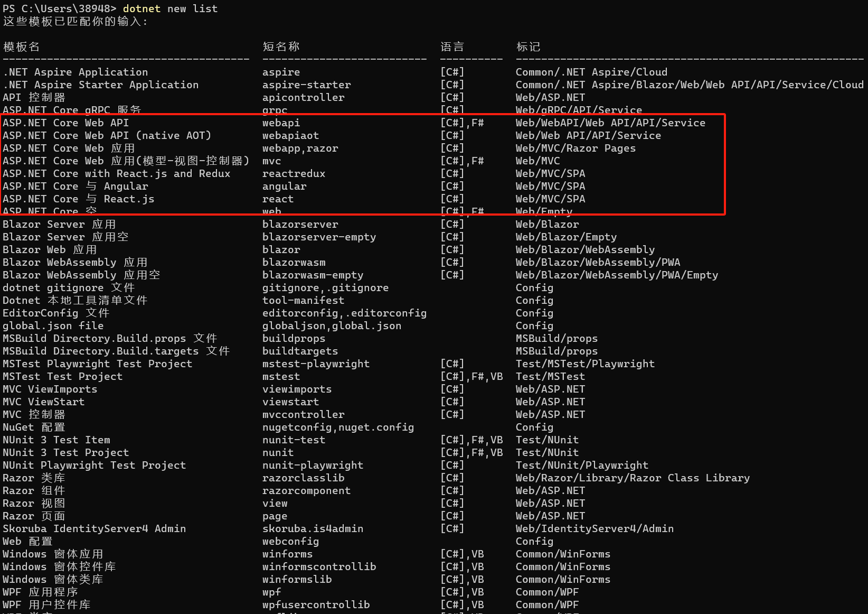Click the 'Web/WebAPI/Web API/API/Service' tag

(611, 123)
